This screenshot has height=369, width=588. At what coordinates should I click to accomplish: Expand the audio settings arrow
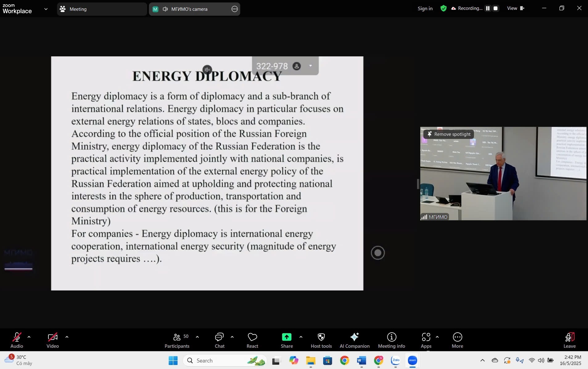pos(29,337)
